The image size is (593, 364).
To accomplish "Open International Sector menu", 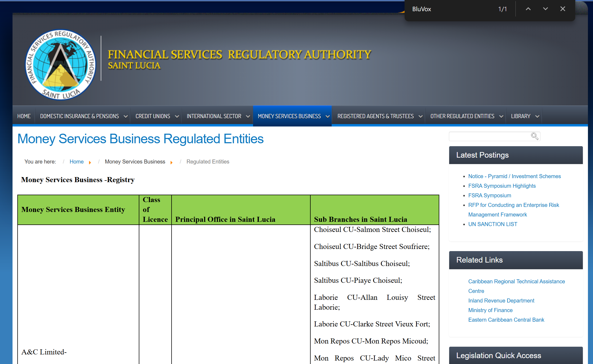I will [214, 116].
